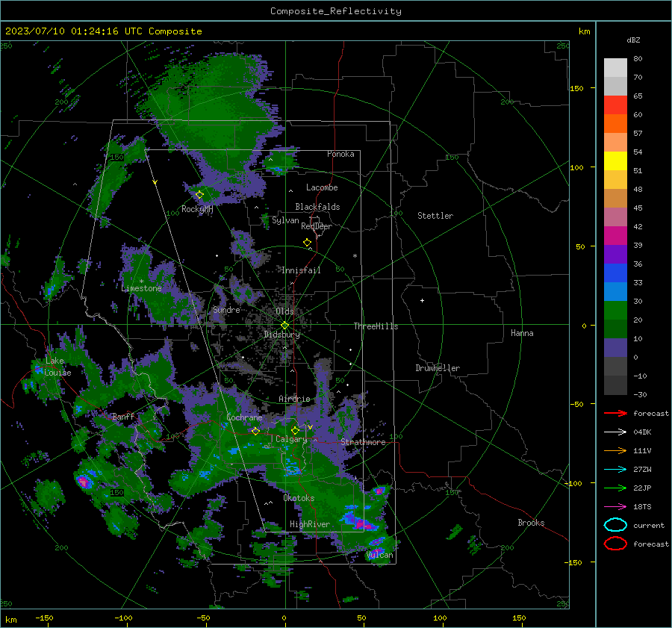Click the Vulcan map label
The image size is (672, 628).
[380, 555]
